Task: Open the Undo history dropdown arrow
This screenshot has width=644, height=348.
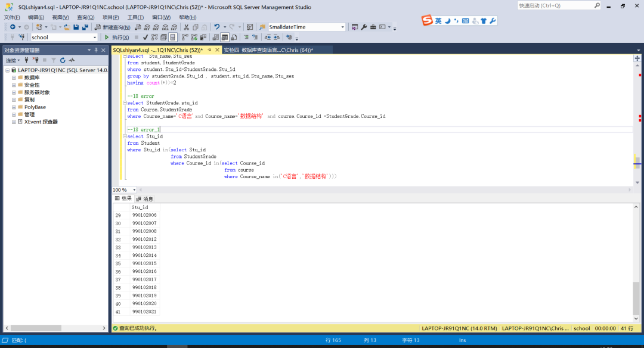Action: (x=225, y=27)
